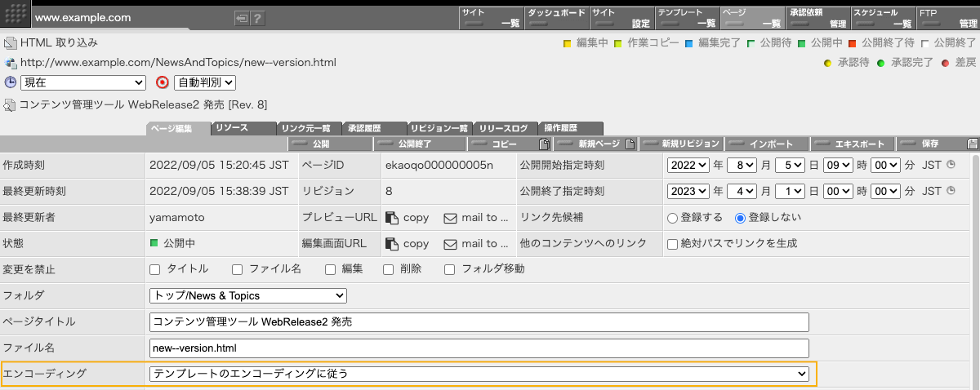This screenshot has width=980, height=390.
Task: Click the floppy disk save icon
Action: coord(973,144)
